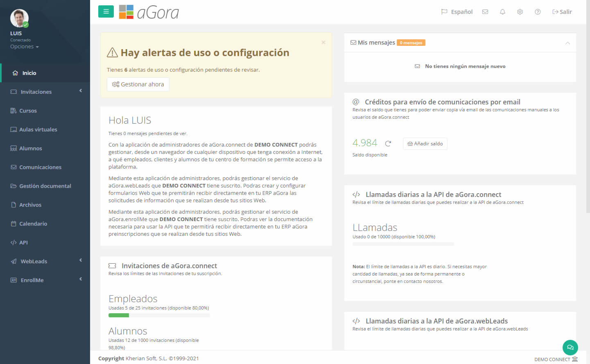Click the Hola LUIS heading
590x364 pixels.
(130, 120)
